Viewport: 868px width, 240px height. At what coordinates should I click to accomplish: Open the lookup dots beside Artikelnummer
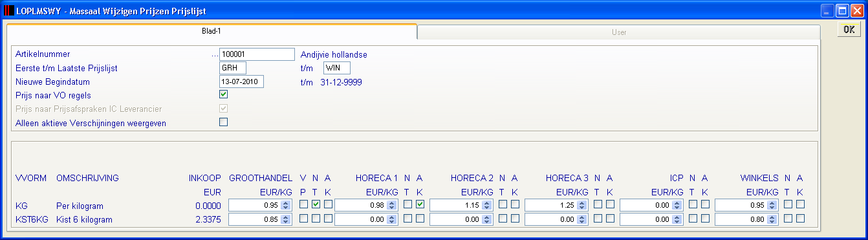[215, 55]
